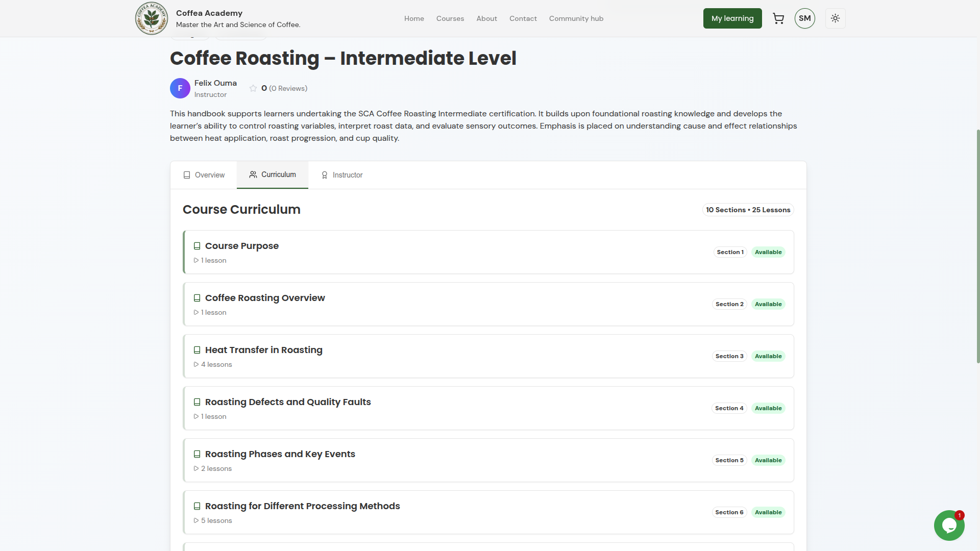Viewport: 980px width, 551px height.
Task: Open the SM user avatar menu
Action: [804, 18]
